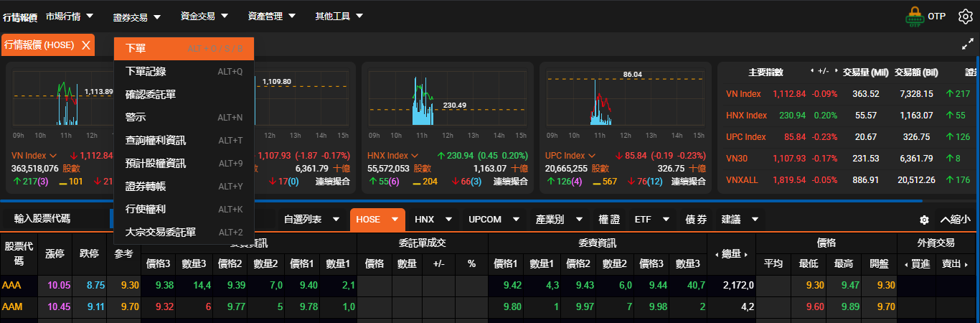
Task: Open the 資金交易 menu
Action: point(204,16)
